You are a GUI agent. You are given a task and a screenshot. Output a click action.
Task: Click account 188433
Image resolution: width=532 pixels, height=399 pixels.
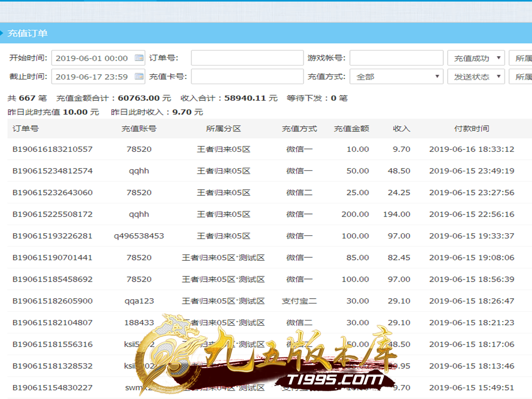point(139,323)
